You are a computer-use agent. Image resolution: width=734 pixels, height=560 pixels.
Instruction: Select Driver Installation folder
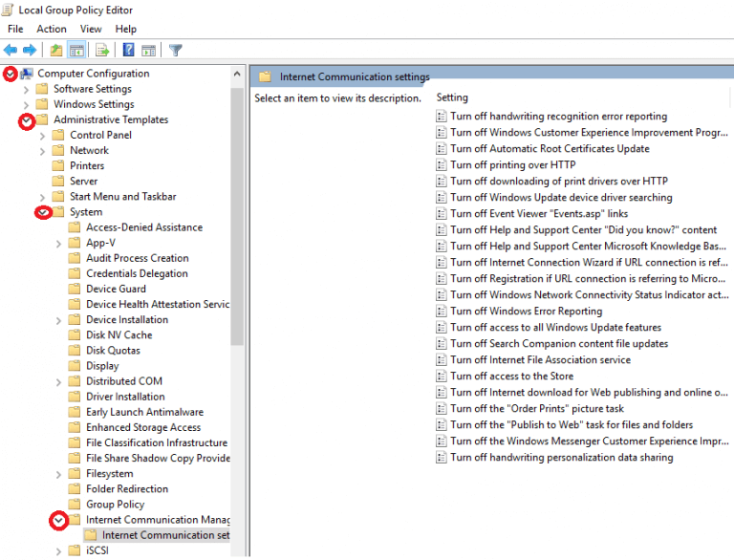pos(125,397)
